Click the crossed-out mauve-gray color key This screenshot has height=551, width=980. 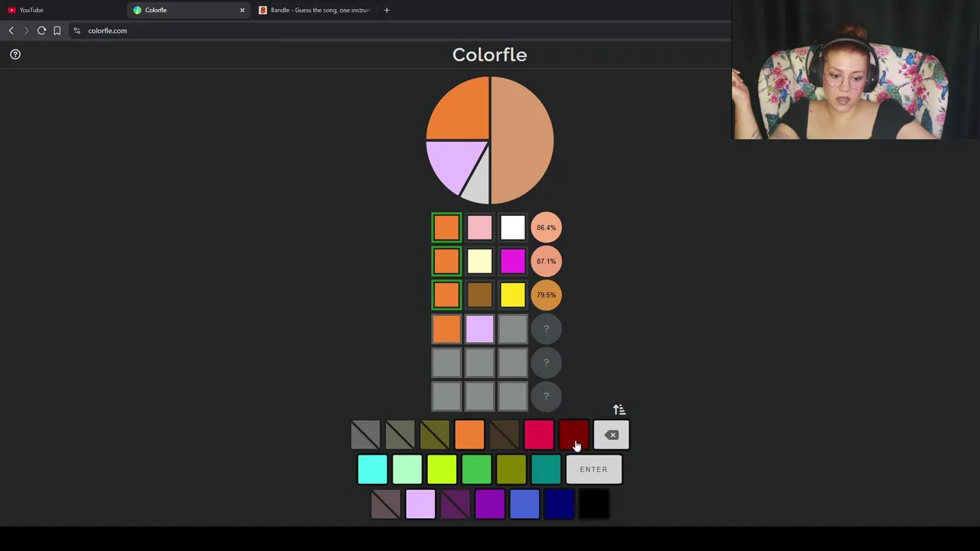pyautogui.click(x=386, y=504)
